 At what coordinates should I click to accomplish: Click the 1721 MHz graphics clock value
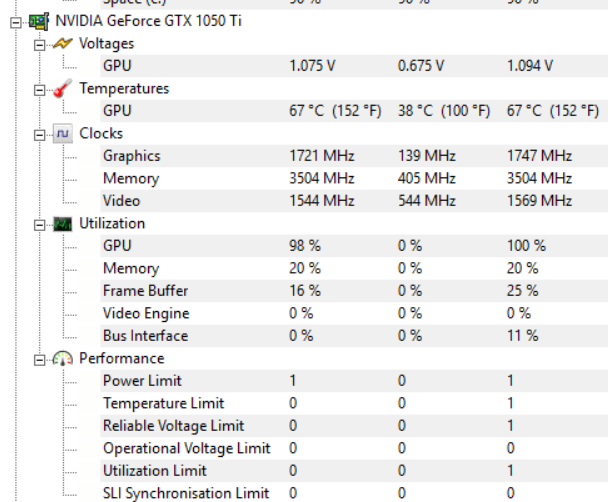point(322,156)
